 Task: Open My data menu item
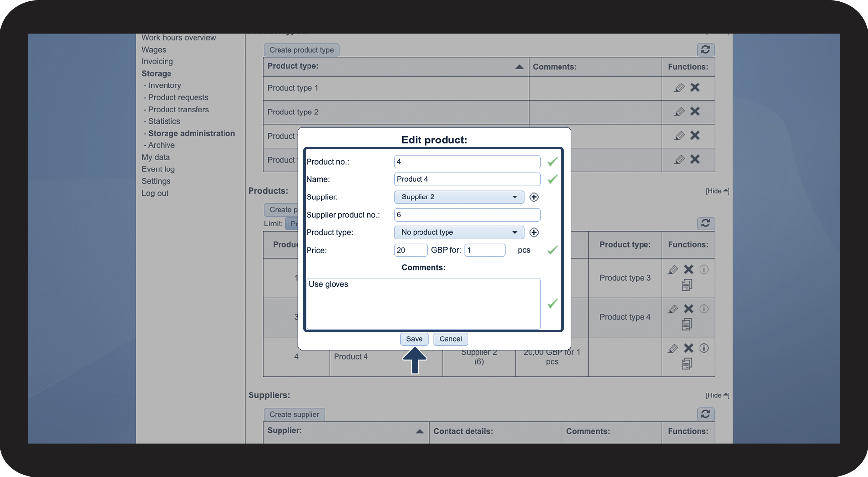[x=156, y=157]
